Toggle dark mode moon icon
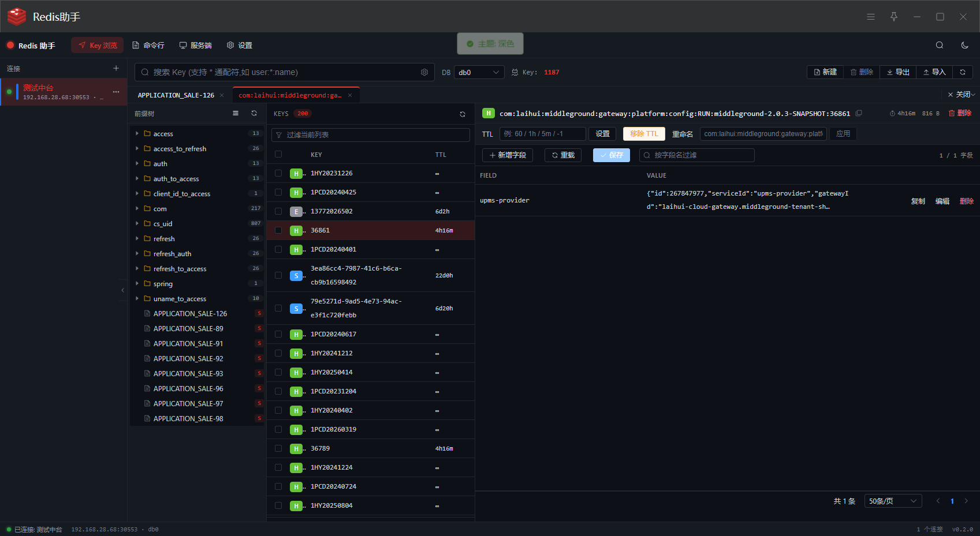 (964, 45)
